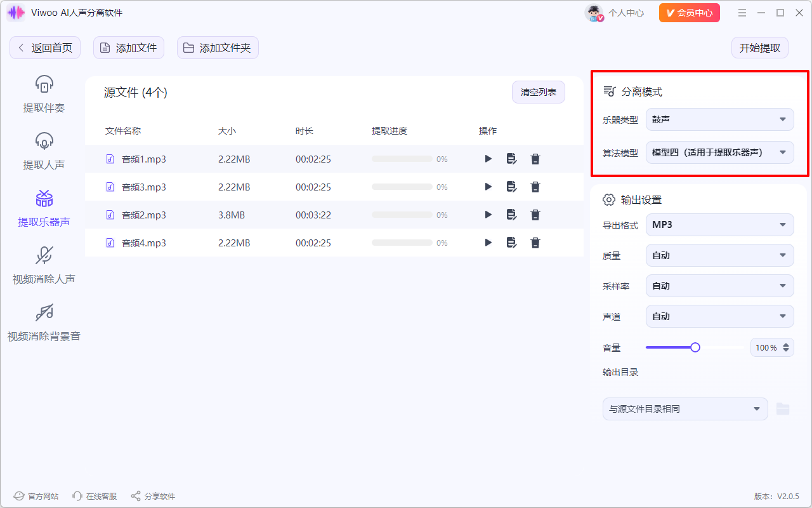Browse output folder with the folder icon

783,409
